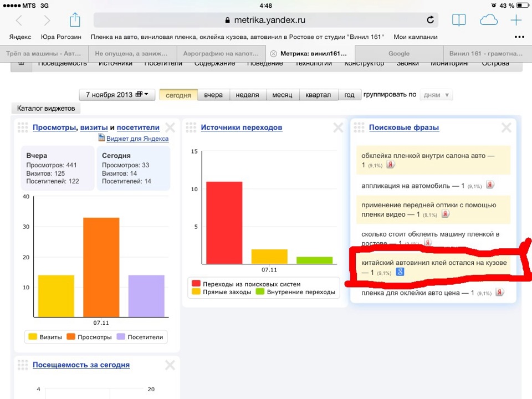Screen dimensions: 532x399
Task: Click the orange Просмотры bar in the chart
Action: click(101, 267)
